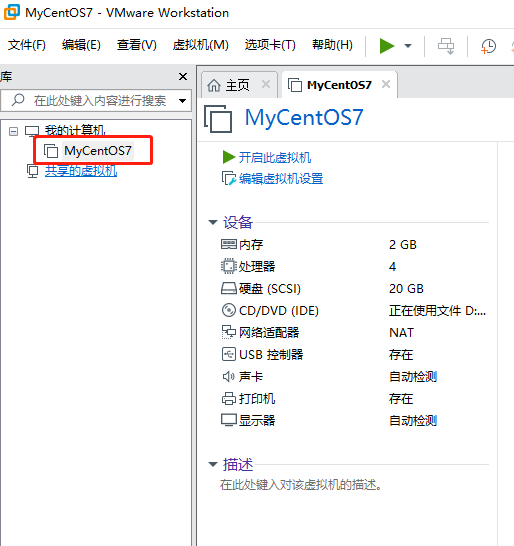
Task: Select MyCentOS7 in the library tree
Action: point(98,151)
